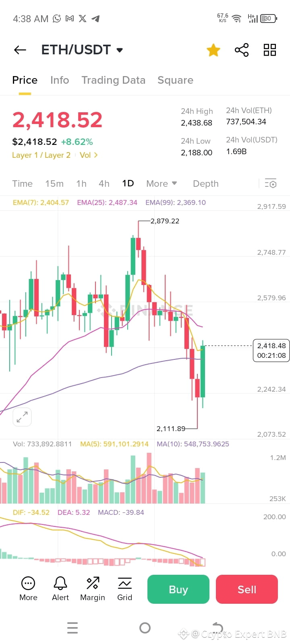290x644 pixels.
Task: Toggle the EMA(7) indicator label
Action: tap(40, 202)
